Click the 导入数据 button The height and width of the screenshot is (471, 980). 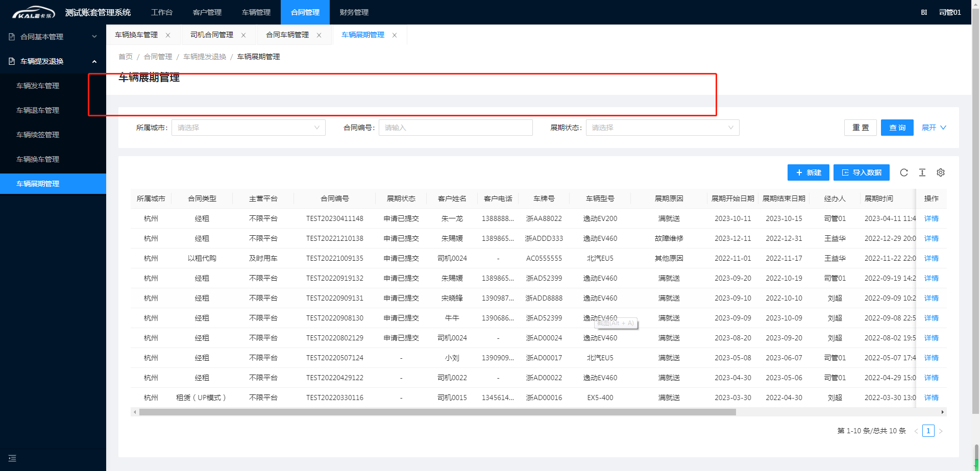tap(862, 172)
